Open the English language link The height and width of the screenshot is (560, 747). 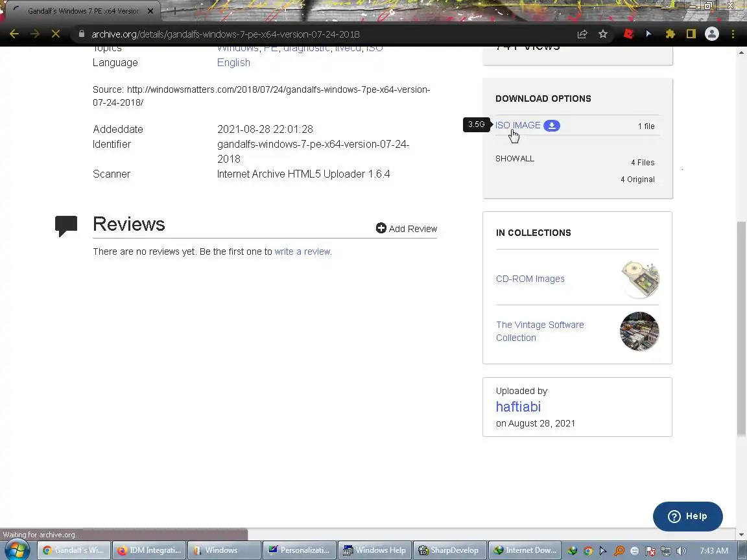point(233,62)
